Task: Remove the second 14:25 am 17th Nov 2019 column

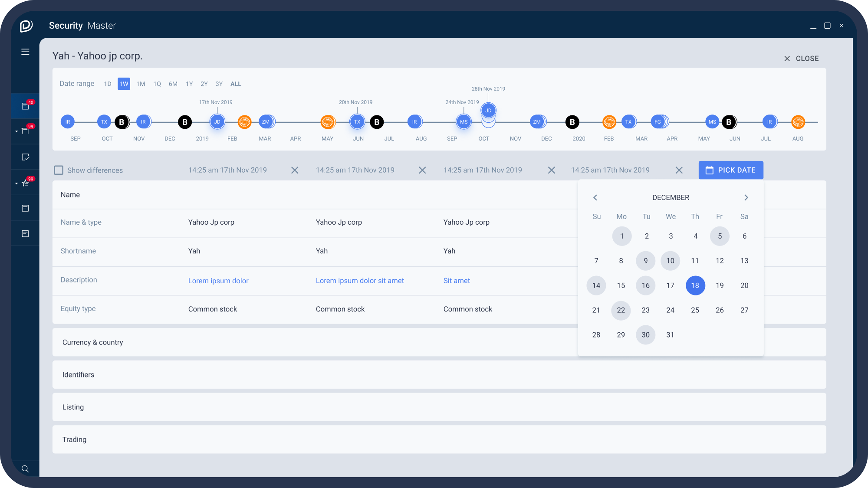Action: [x=422, y=170]
